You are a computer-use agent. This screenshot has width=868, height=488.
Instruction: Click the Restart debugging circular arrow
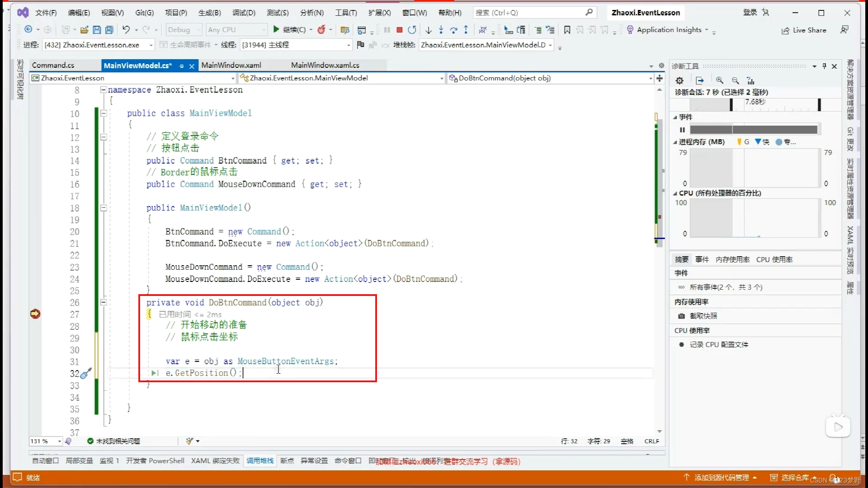tap(412, 30)
